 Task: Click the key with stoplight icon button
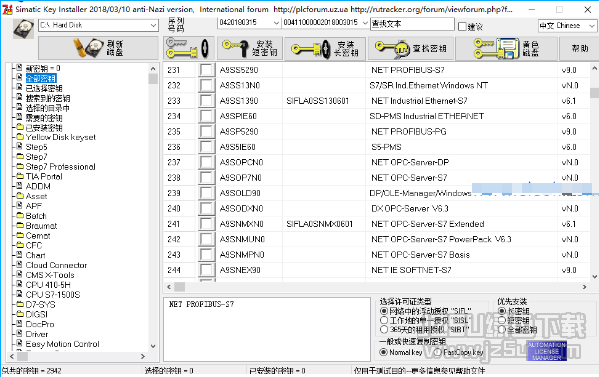188,48
